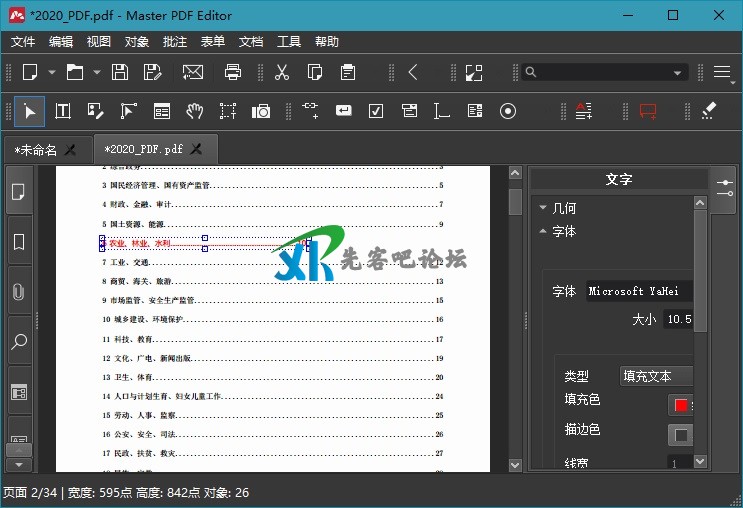Image resolution: width=743 pixels, height=508 pixels.
Task: Select the snapshot camera tool
Action: click(261, 111)
